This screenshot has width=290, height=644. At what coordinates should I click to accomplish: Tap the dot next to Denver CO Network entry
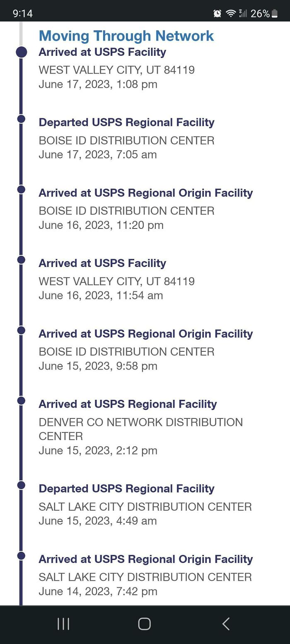pyautogui.click(x=21, y=401)
